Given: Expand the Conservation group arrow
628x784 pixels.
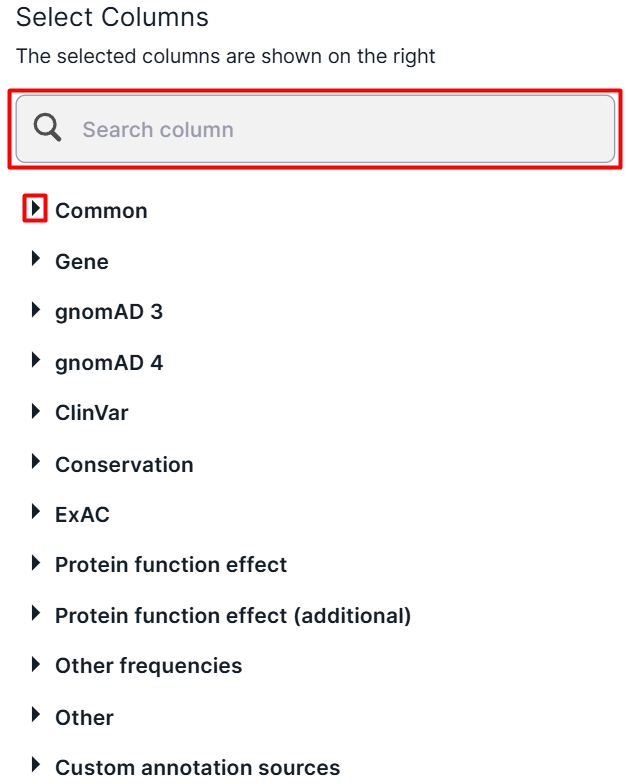Looking at the screenshot, I should 36,462.
